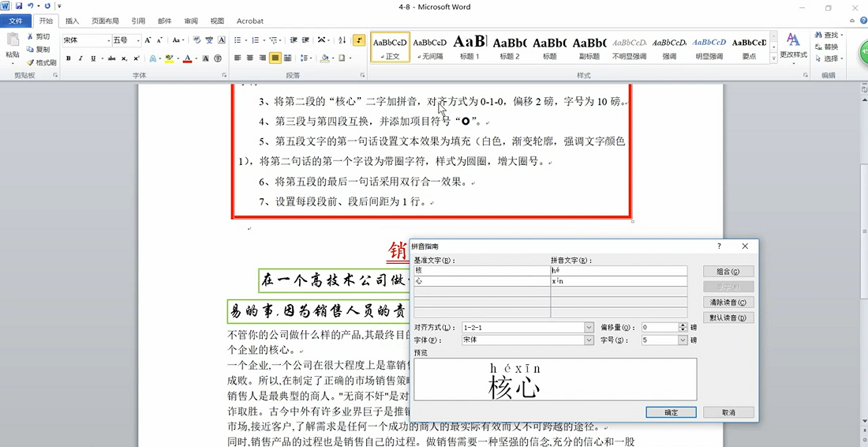The height and width of the screenshot is (447, 868).
Task: Expand the Styles gallery more arrow
Action: [x=774, y=58]
